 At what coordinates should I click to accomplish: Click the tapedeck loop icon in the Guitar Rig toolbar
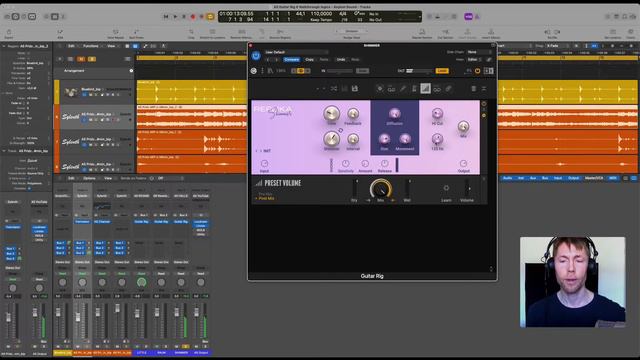[x=437, y=89]
